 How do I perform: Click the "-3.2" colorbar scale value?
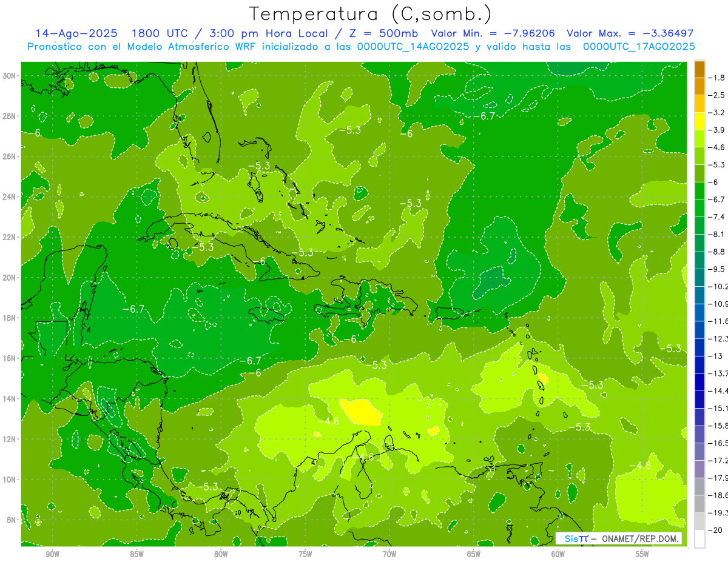point(717,113)
